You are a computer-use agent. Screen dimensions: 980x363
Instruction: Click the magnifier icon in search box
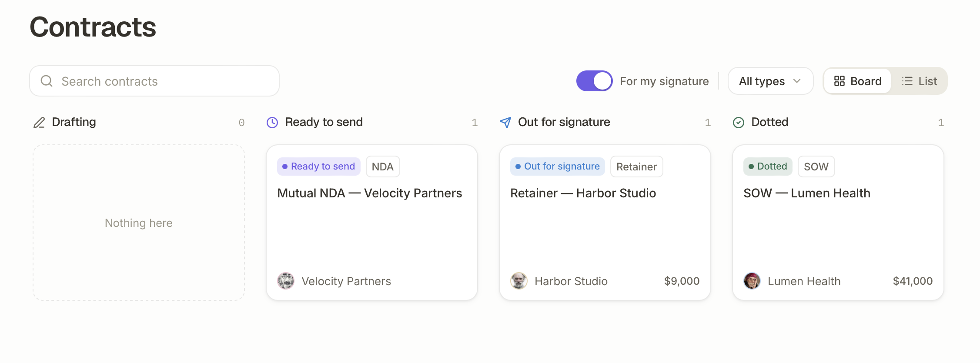click(x=47, y=81)
